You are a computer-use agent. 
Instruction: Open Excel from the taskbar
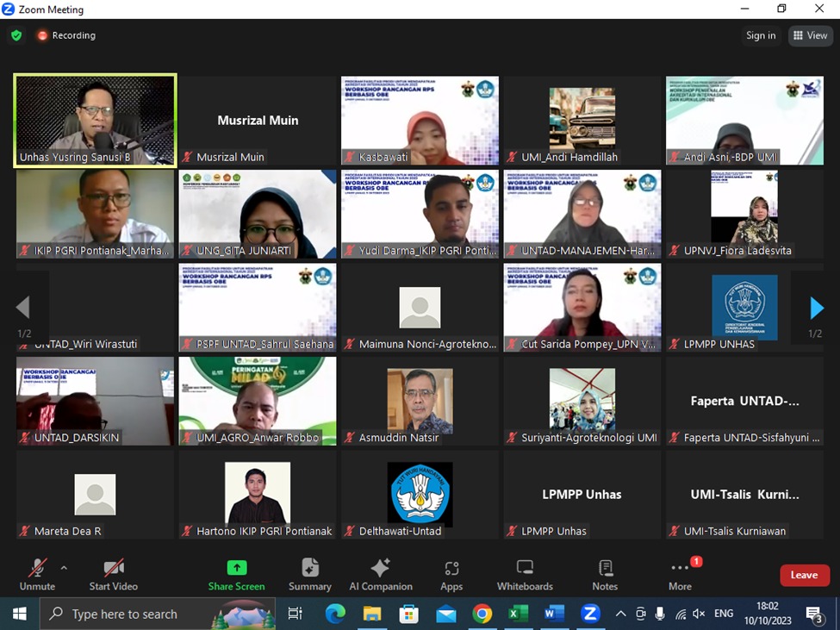[518, 614]
